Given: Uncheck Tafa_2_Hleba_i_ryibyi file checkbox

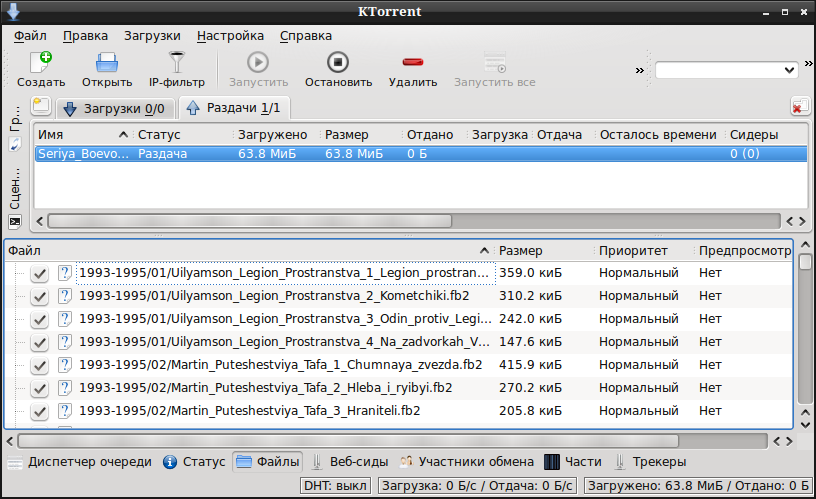Looking at the screenshot, I should (40, 388).
